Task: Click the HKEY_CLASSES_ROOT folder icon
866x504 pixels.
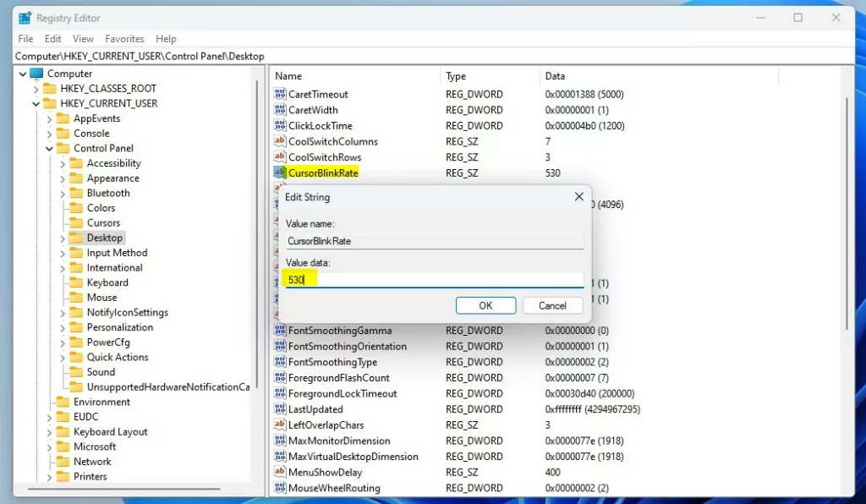Action: 50,88
